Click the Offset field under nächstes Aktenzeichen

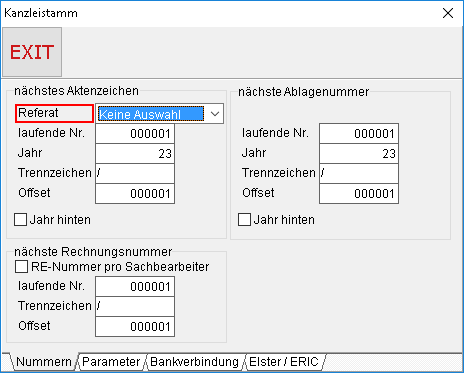(135, 193)
